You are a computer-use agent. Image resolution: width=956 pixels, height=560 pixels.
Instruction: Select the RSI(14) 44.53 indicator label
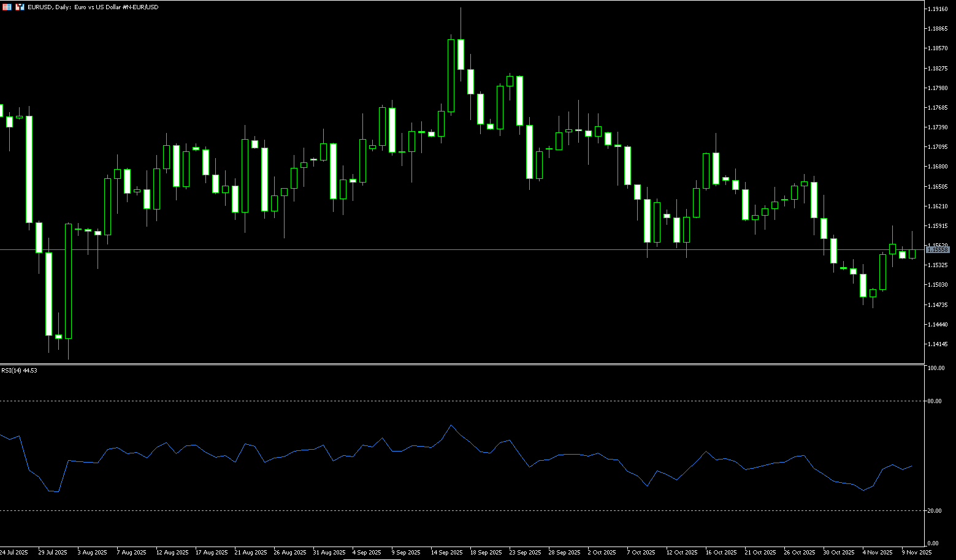pyautogui.click(x=19, y=371)
